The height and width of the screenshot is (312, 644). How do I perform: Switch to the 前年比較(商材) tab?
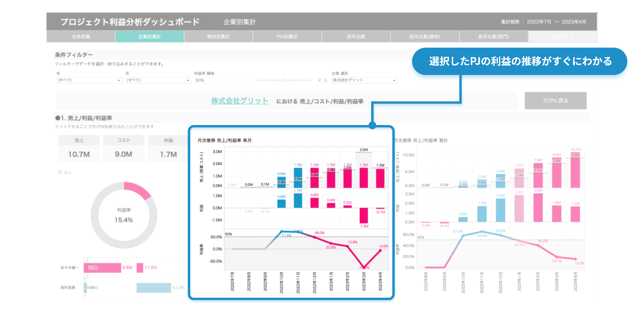coord(425,37)
